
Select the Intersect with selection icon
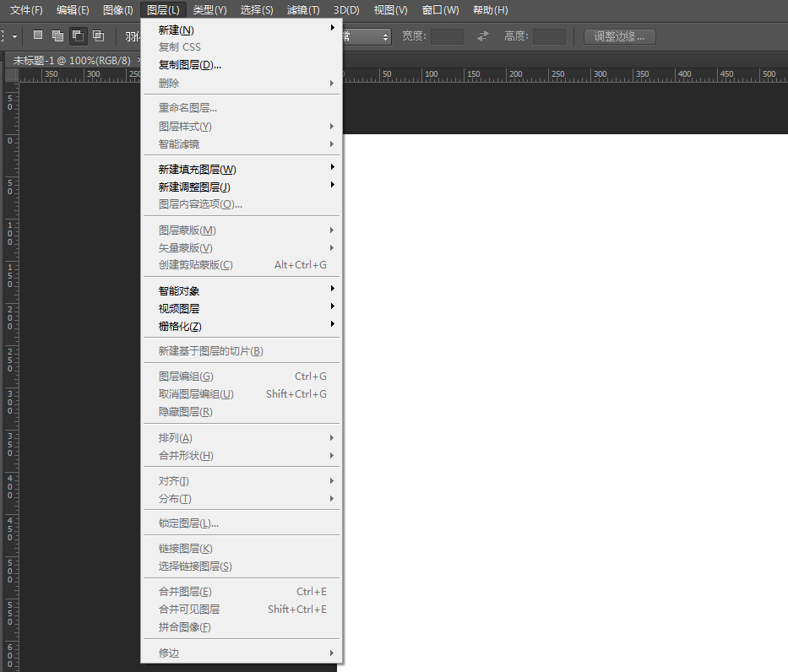tap(99, 35)
